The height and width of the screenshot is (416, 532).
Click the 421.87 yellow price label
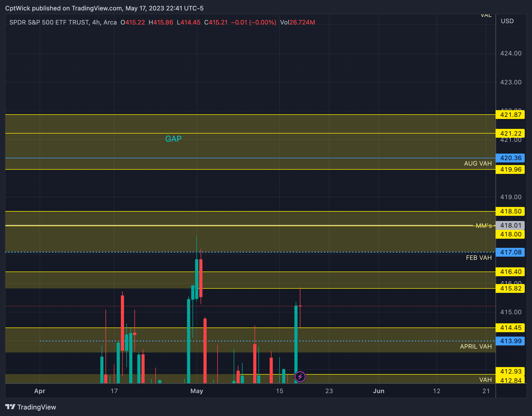click(510, 115)
